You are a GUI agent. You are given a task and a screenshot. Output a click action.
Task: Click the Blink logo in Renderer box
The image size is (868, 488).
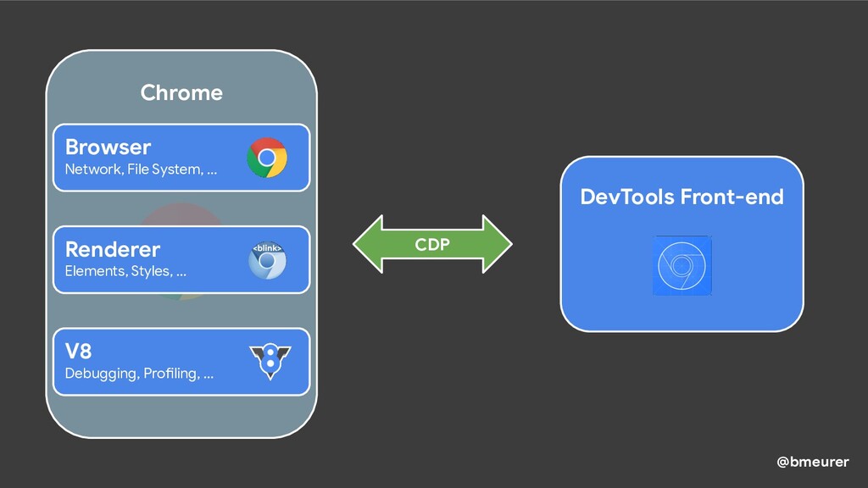pyautogui.click(x=267, y=260)
